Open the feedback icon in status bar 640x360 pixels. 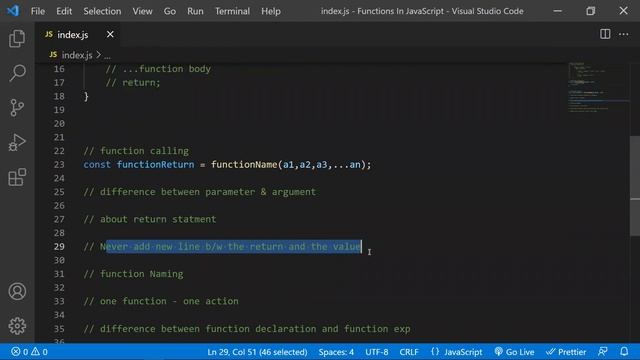pos(602,352)
